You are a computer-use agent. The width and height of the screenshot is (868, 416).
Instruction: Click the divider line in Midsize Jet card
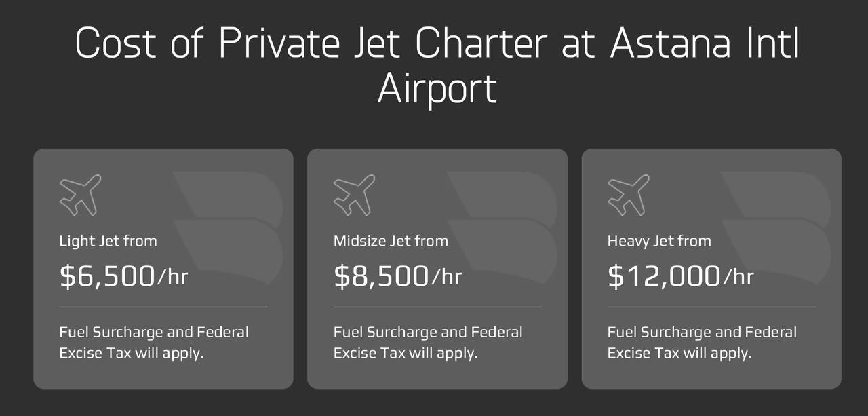pos(437,307)
